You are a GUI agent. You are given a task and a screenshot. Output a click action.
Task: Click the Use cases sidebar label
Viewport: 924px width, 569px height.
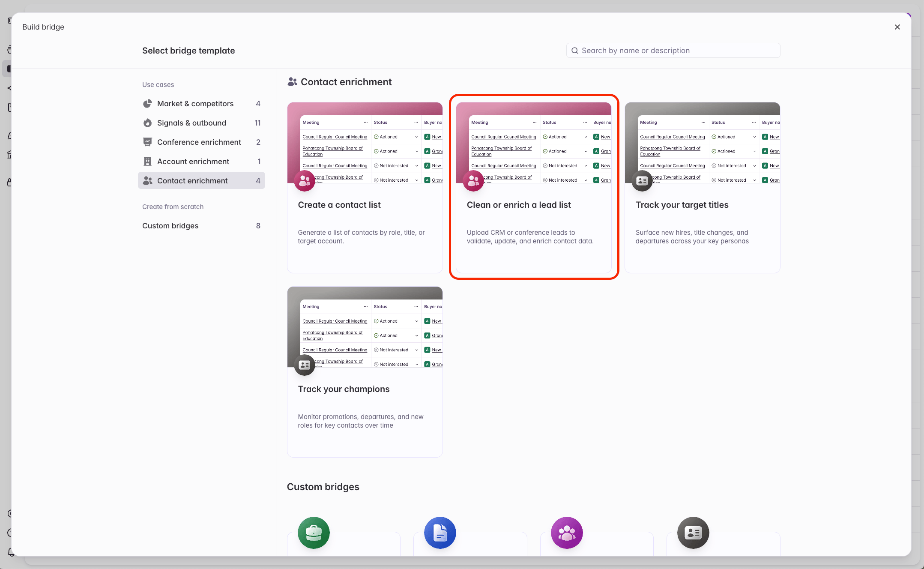[158, 85]
